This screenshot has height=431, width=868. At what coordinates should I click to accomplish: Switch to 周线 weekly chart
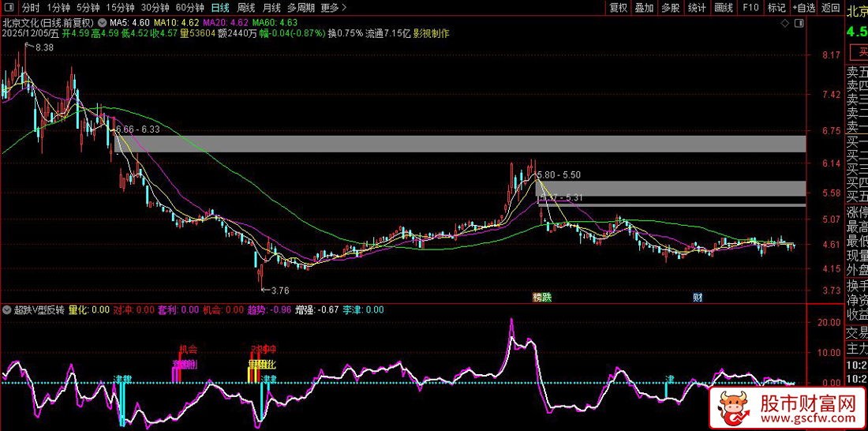pyautogui.click(x=245, y=8)
